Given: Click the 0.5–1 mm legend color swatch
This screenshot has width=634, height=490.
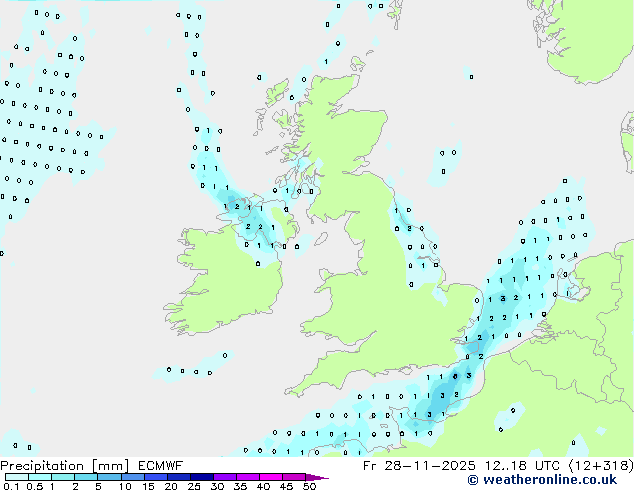Looking at the screenshot, I should 40,477.
